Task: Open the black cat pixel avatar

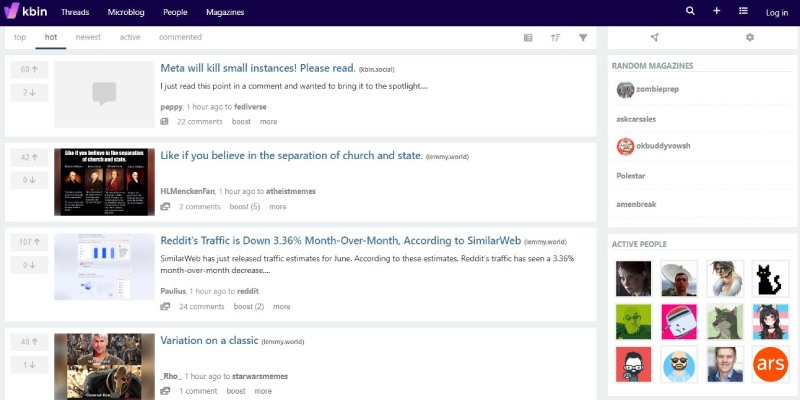Action: pos(770,279)
